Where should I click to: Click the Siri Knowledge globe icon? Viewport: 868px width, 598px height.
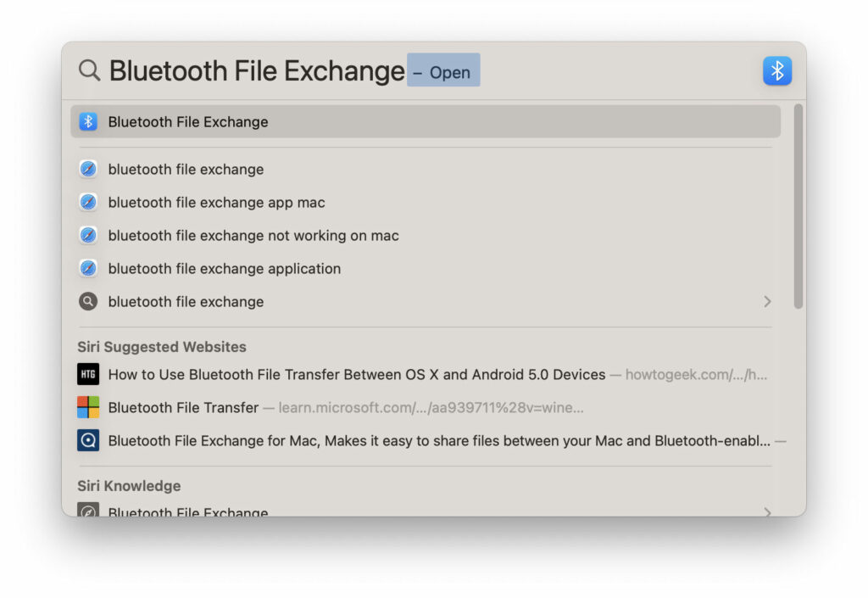click(x=88, y=512)
